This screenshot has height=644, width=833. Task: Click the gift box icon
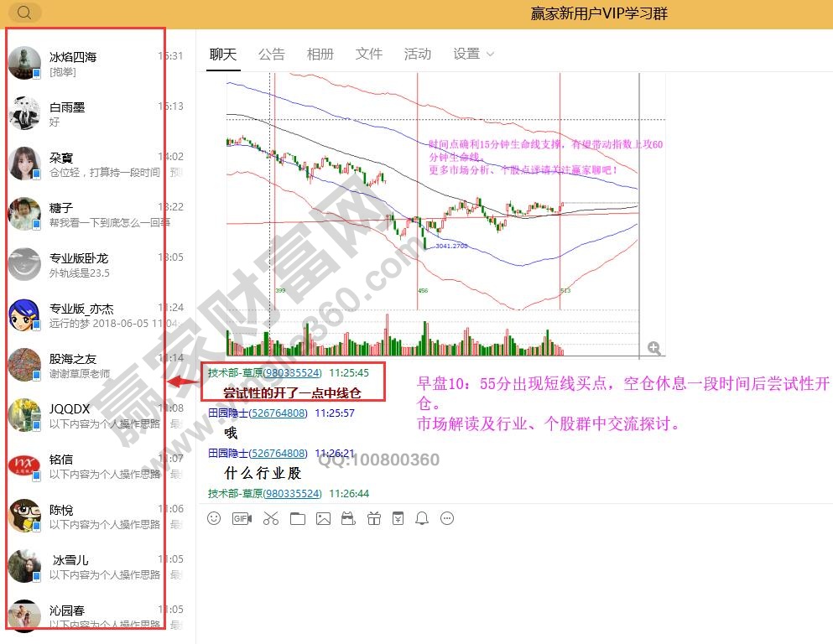373,518
